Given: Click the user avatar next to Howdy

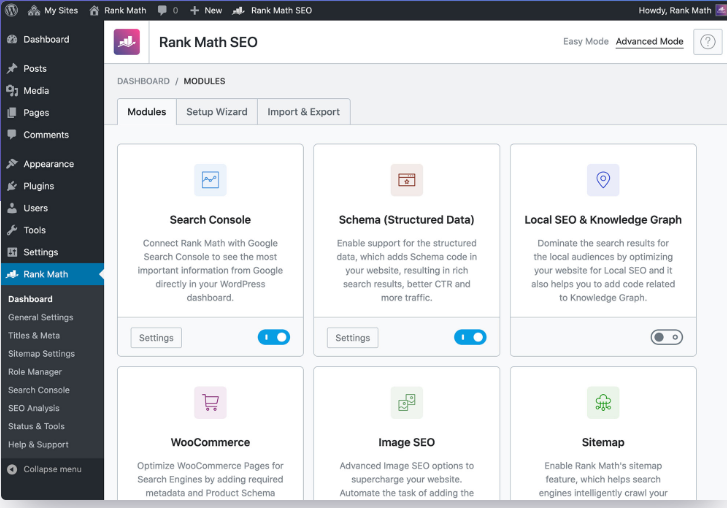Looking at the screenshot, I should click(721, 10).
